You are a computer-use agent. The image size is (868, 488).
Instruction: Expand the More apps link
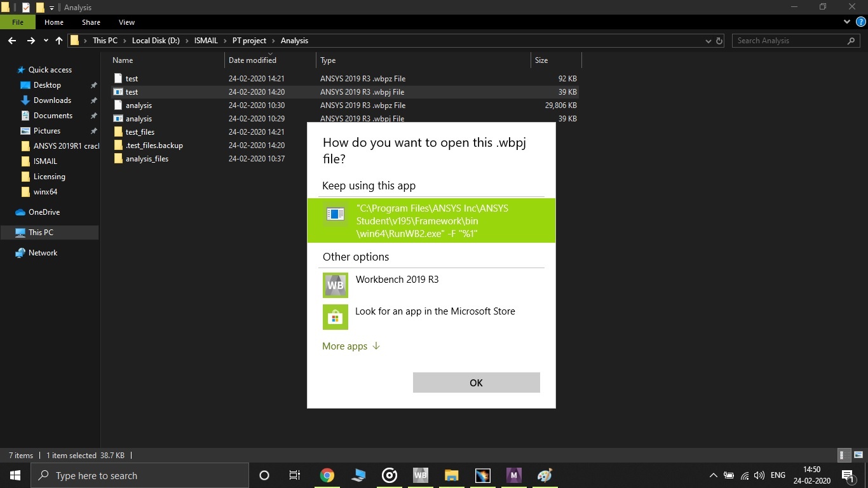tap(351, 346)
